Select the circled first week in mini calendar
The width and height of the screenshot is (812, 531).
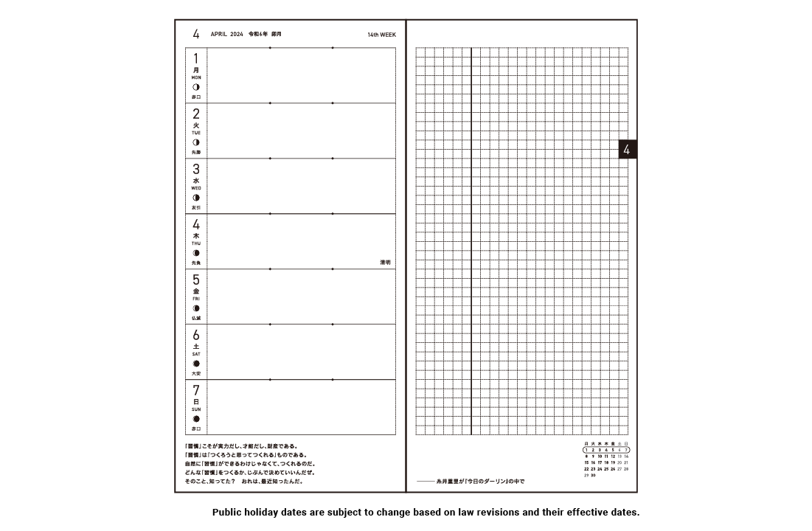click(606, 449)
